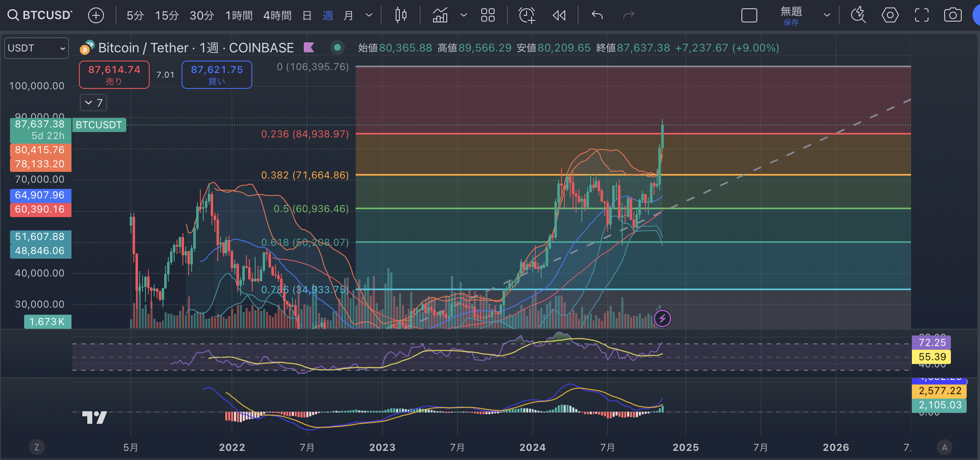The width and height of the screenshot is (980, 460).
Task: Click the purple flag icon beside COINBASE
Action: [309, 47]
